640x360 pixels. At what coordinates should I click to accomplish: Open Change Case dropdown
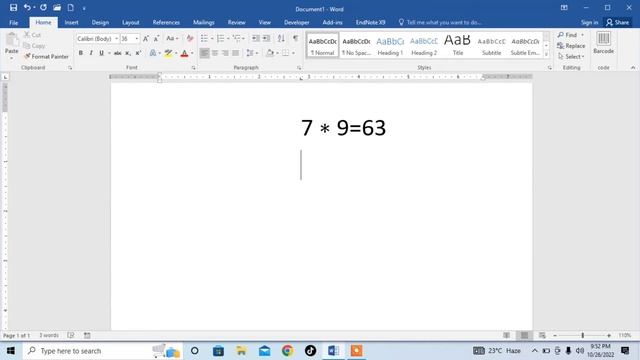172,38
